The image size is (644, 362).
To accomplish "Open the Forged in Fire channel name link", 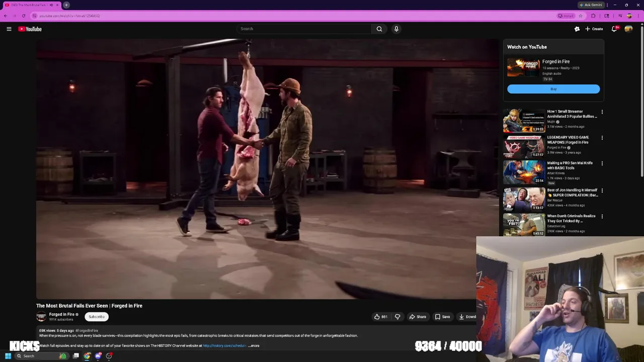I will 61,314.
